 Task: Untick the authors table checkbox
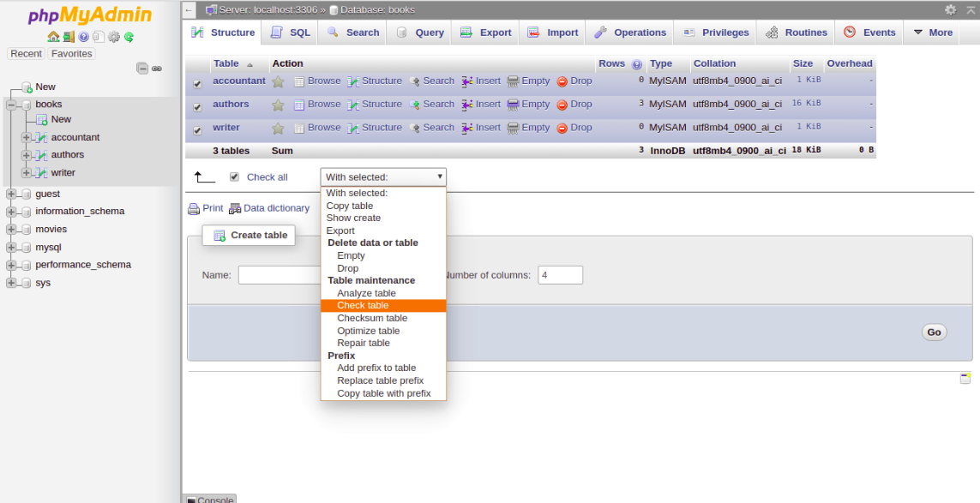197,107
